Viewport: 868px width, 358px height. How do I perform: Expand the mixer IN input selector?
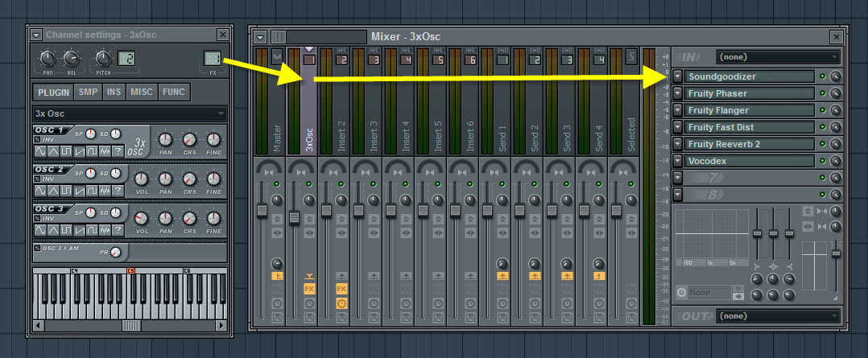click(778, 57)
